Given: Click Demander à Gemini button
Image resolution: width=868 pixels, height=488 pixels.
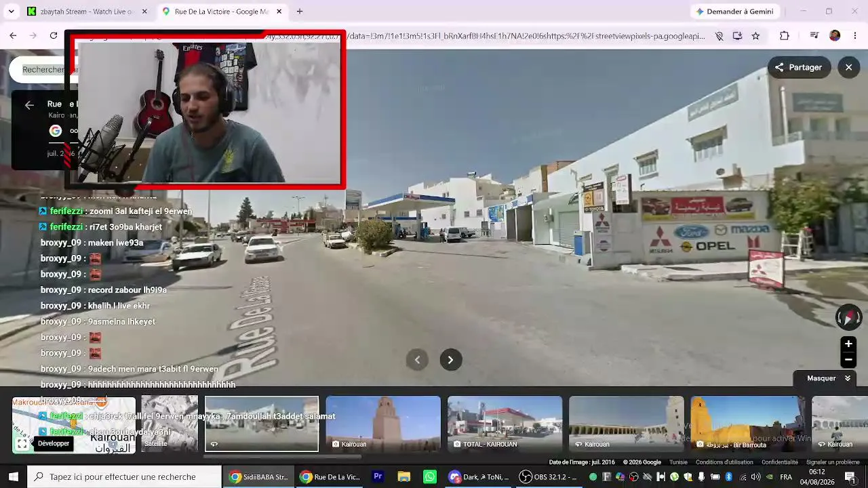Looking at the screenshot, I should click(x=734, y=12).
